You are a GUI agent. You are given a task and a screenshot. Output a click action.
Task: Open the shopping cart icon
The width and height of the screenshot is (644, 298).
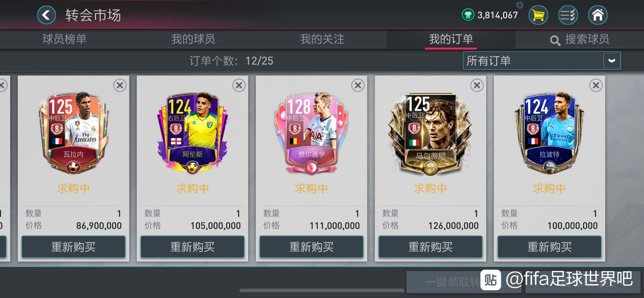pyautogui.click(x=538, y=15)
